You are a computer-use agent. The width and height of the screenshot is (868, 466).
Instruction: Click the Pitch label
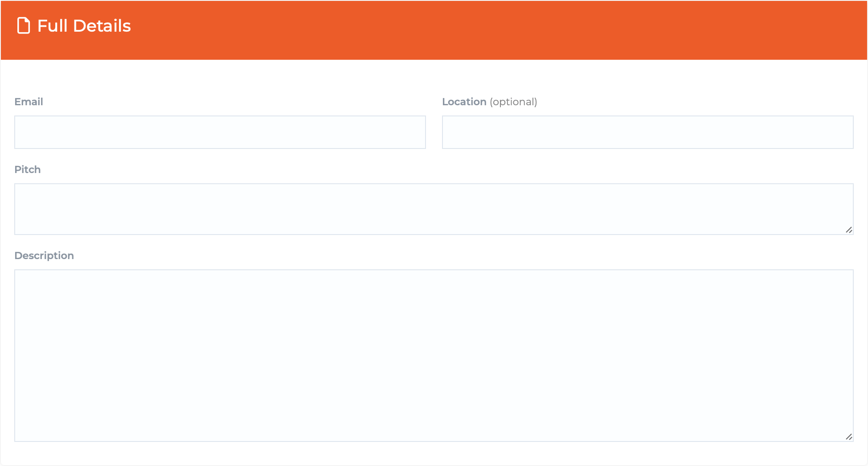(x=28, y=169)
